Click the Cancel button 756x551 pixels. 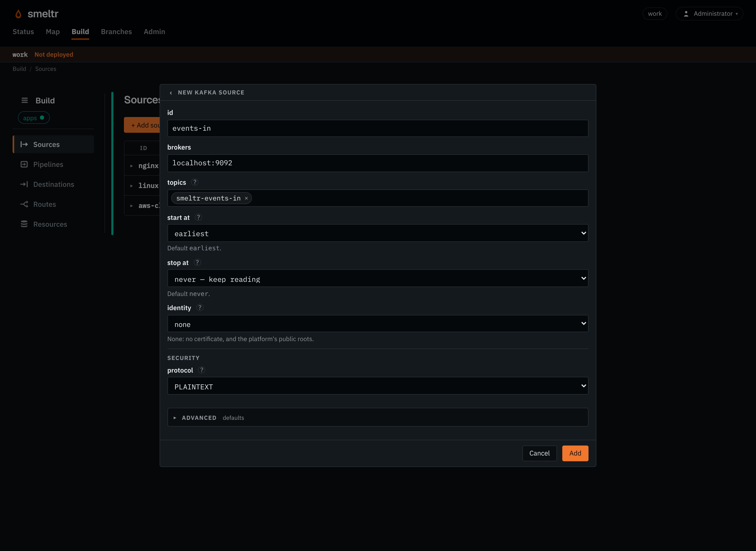(539, 453)
